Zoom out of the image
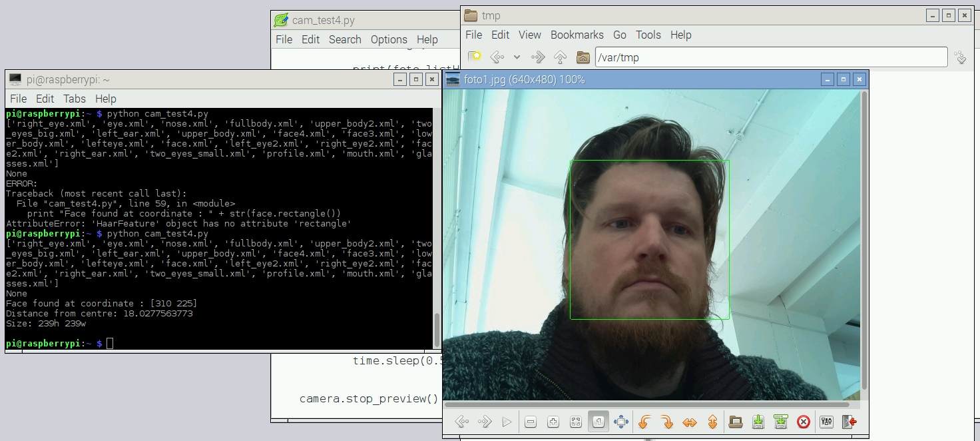The height and width of the screenshot is (441, 980). pyautogui.click(x=531, y=421)
